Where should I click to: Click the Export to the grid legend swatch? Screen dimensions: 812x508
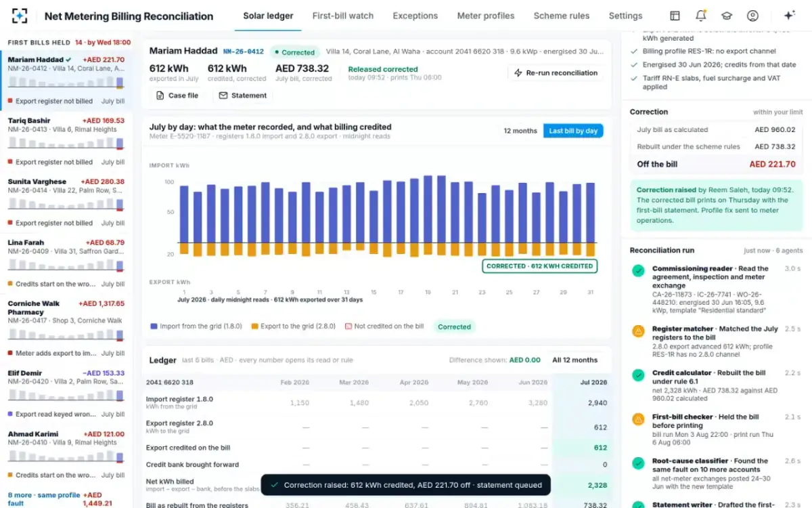coord(254,326)
